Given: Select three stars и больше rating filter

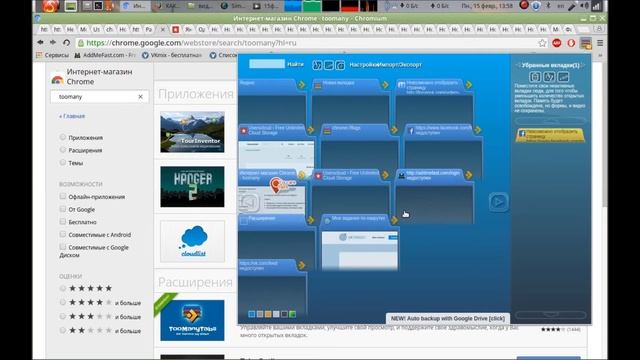Looking at the screenshot, I should [62, 316].
